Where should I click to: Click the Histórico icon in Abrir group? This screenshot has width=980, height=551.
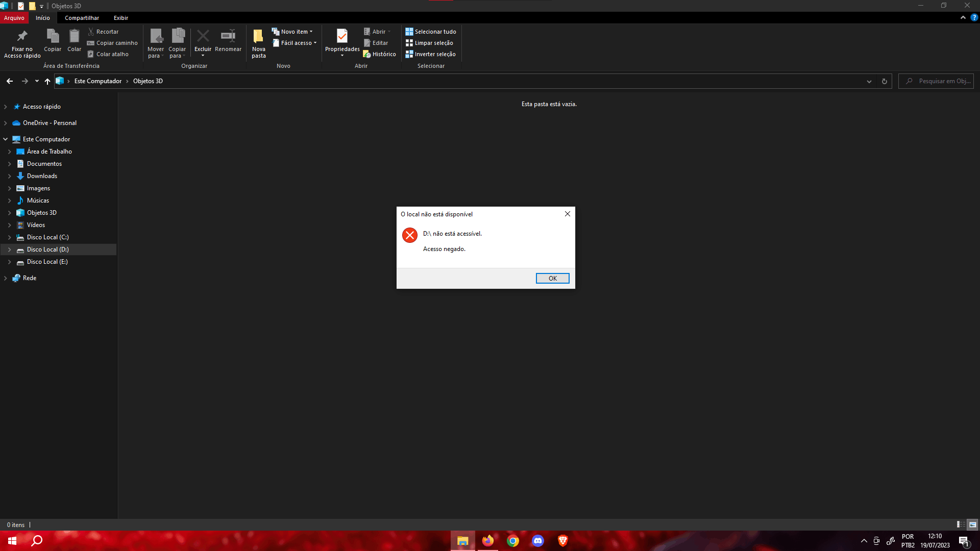367,54
